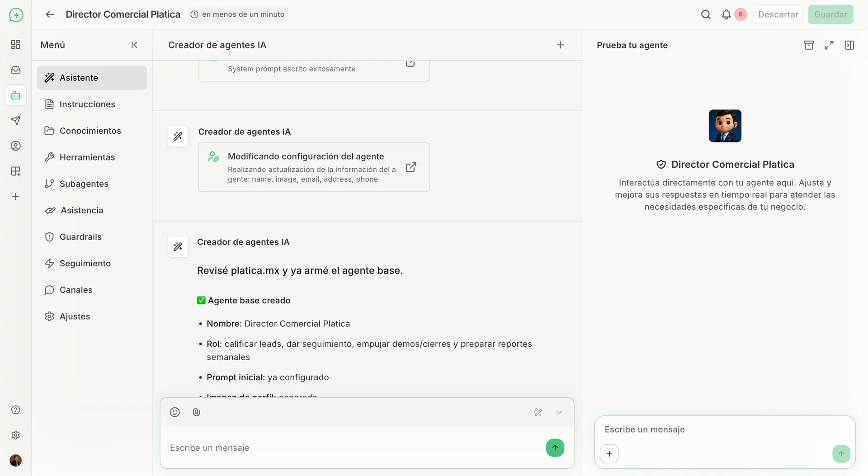Click the 'Agente base creado' line
The height and width of the screenshot is (476, 868).
click(x=244, y=300)
